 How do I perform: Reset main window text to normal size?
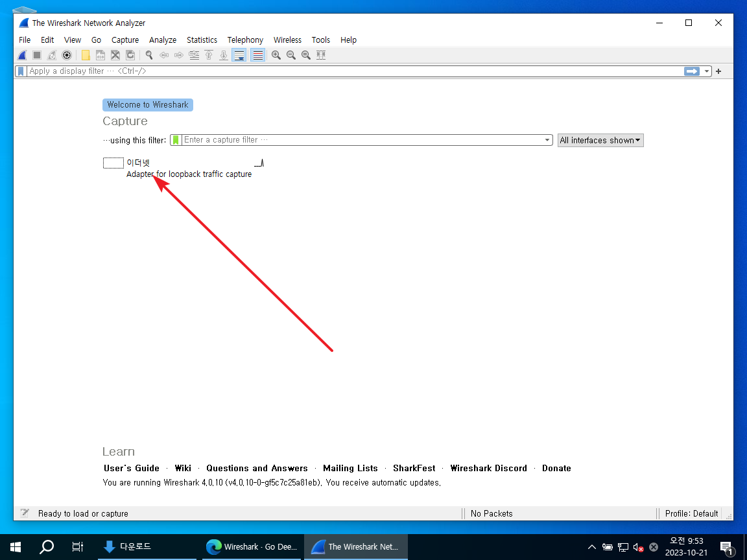pos(306,55)
